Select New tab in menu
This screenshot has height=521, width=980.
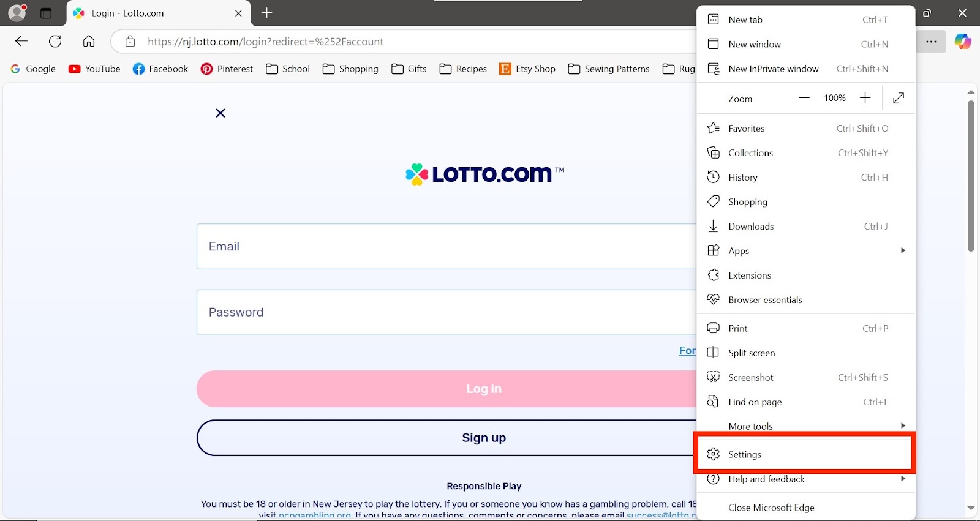point(806,20)
